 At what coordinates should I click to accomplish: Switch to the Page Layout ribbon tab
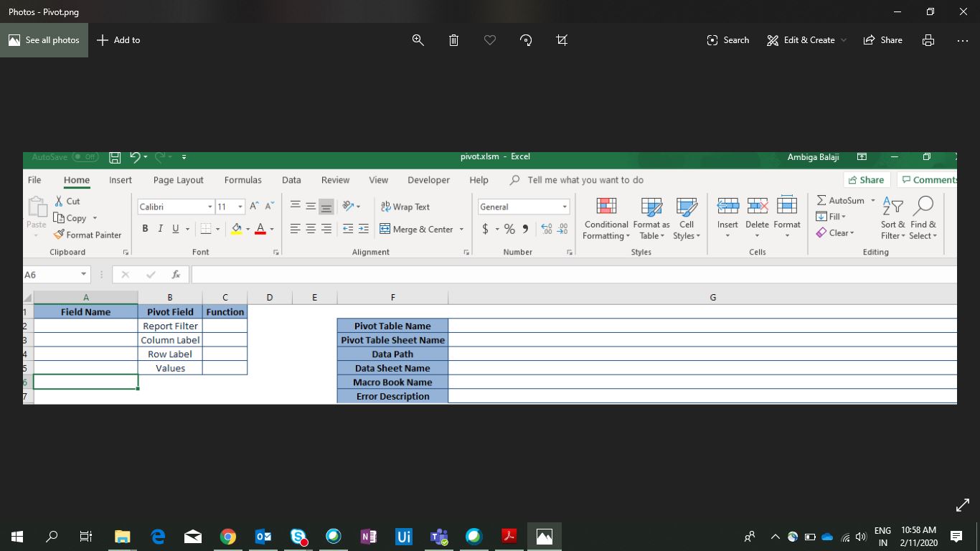tap(178, 180)
